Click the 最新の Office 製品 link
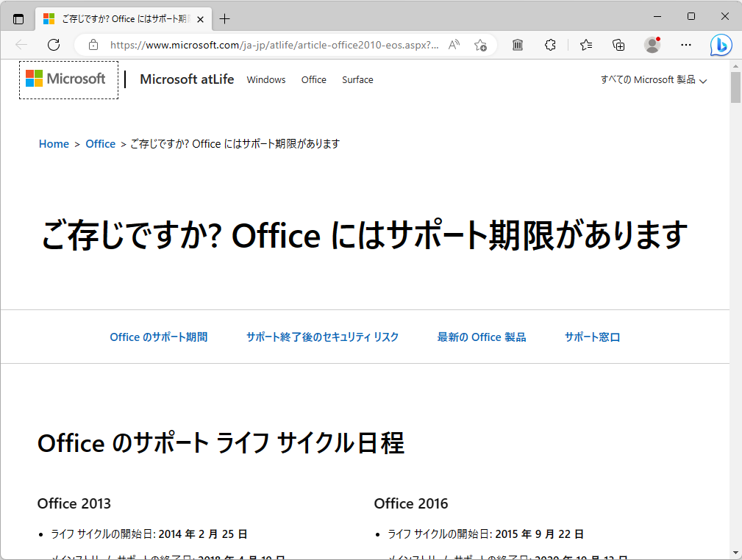The image size is (742, 560). [481, 337]
